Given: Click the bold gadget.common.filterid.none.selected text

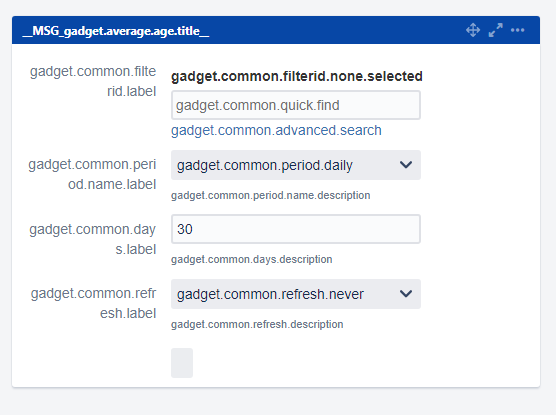Looking at the screenshot, I should pos(297,76).
